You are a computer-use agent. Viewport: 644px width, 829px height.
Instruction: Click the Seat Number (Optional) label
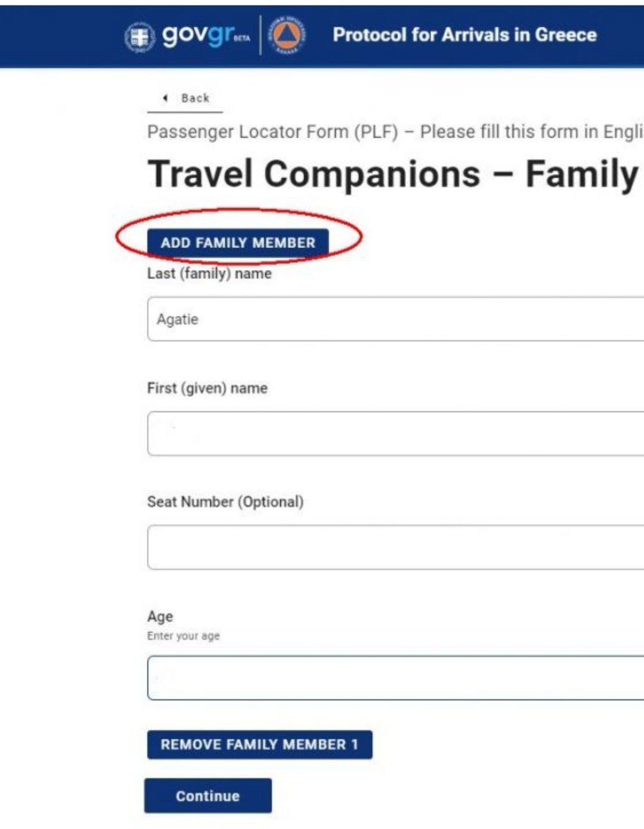click(x=225, y=502)
